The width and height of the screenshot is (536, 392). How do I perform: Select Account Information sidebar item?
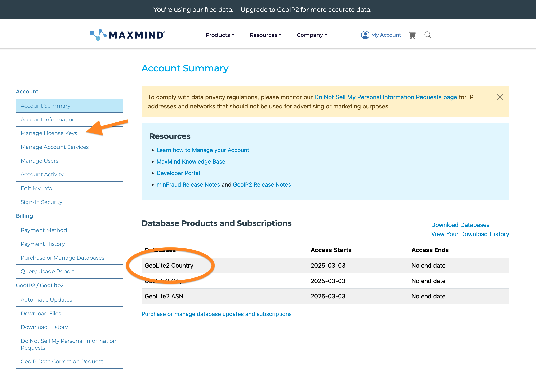point(48,120)
